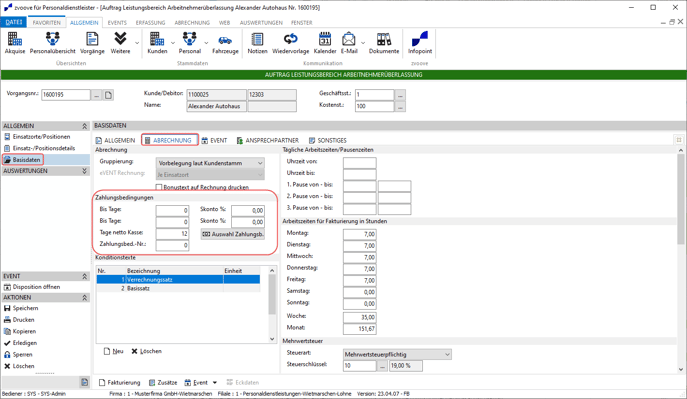687x399 pixels.
Task: Click Löschen below Konditionstexte list
Action: pos(146,351)
